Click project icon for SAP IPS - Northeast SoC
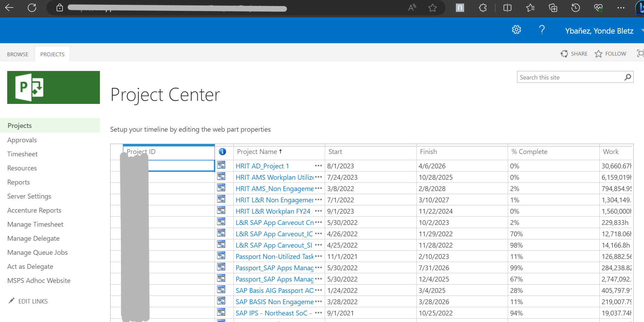This screenshot has height=322, width=644. click(x=221, y=312)
